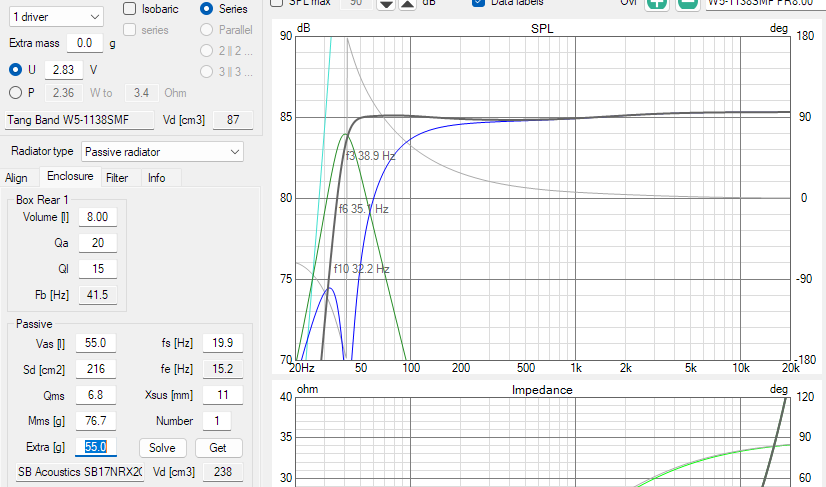Select the Series connection radio button
The height and width of the screenshot is (487, 826).
click(206, 8)
